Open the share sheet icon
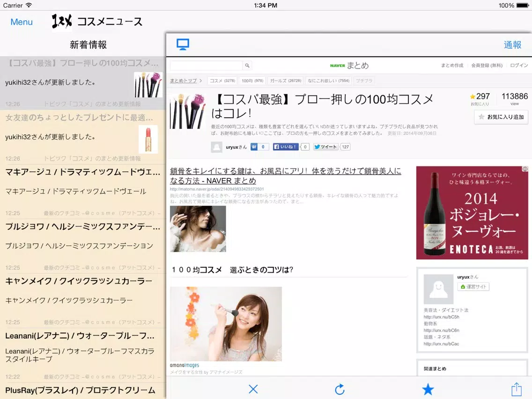 click(516, 389)
